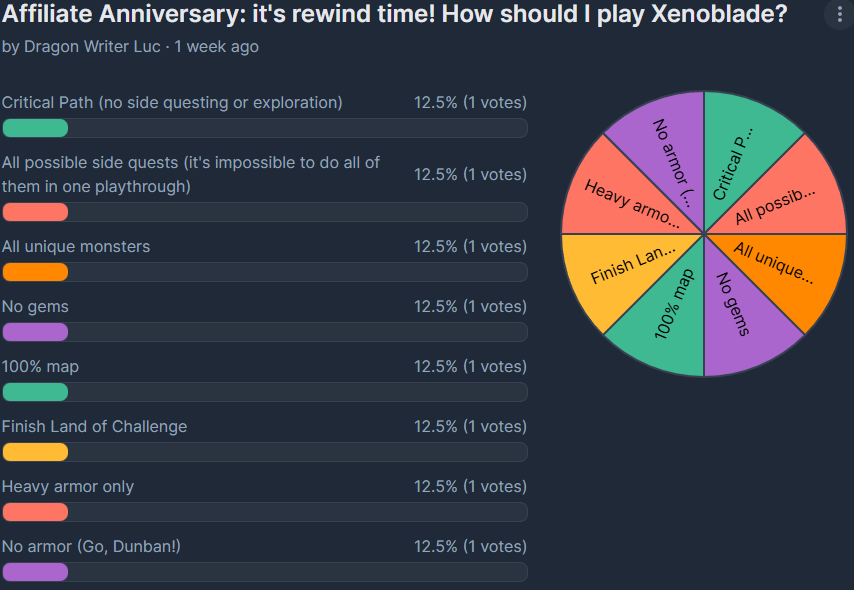Image resolution: width=854 pixels, height=590 pixels.
Task: Click the orange All unique monsters bar
Action: (35, 272)
